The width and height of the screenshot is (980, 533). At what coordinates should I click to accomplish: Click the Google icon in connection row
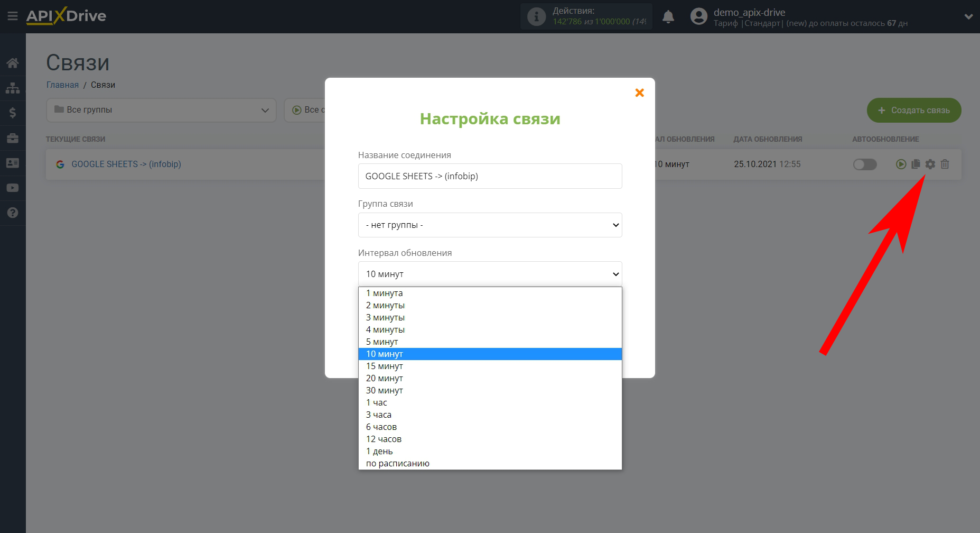(x=60, y=164)
